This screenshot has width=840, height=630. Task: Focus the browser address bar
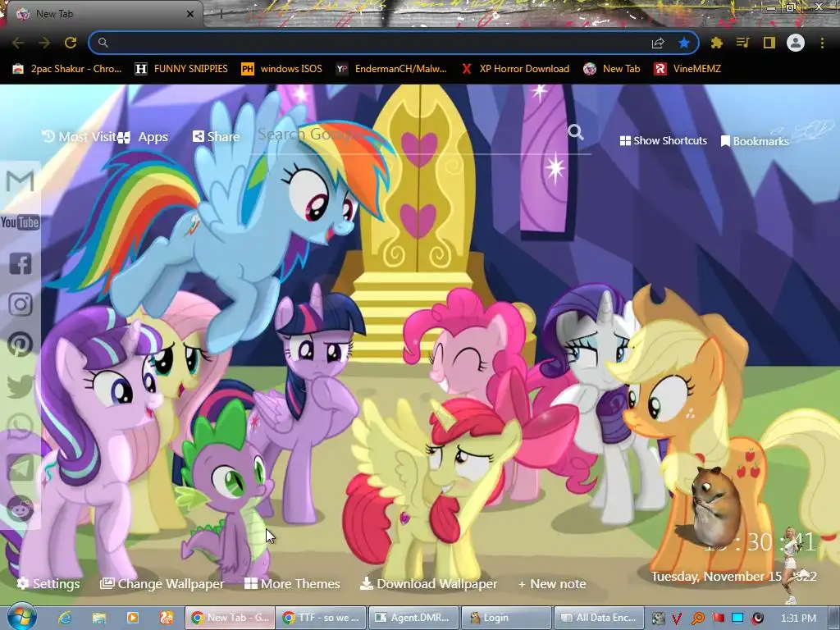[x=375, y=43]
